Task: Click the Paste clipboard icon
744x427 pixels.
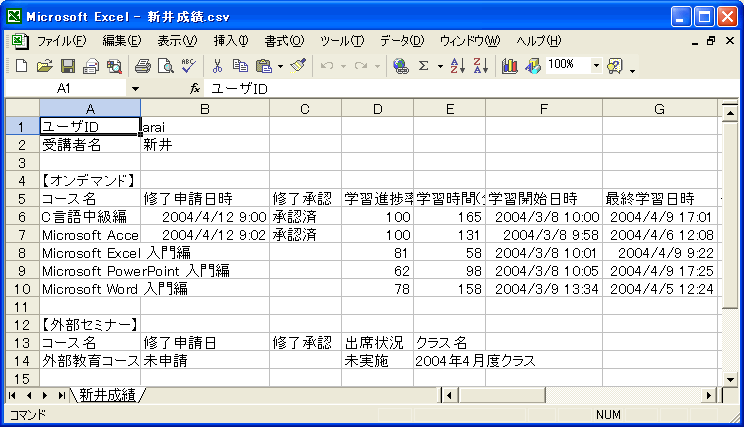Action: [264, 66]
